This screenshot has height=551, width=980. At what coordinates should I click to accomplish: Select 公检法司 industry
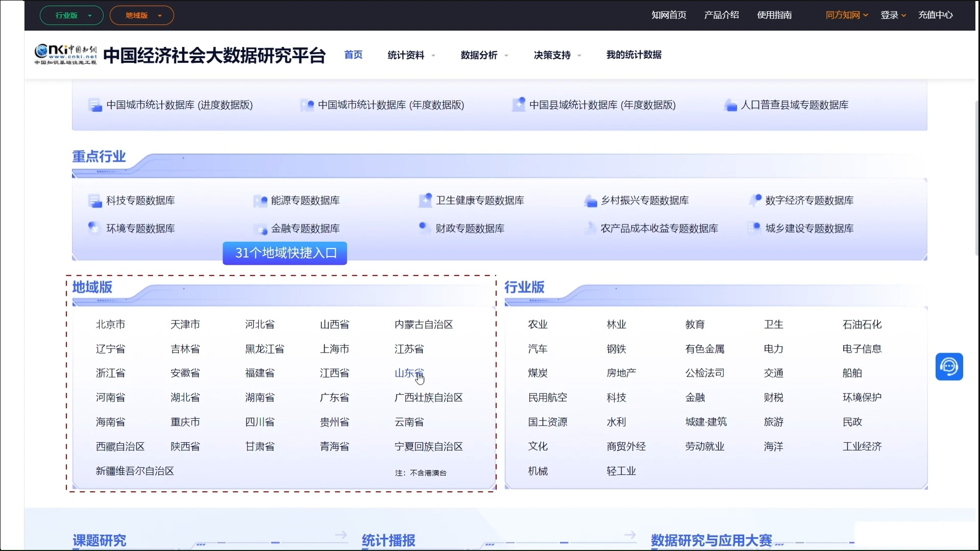(704, 373)
